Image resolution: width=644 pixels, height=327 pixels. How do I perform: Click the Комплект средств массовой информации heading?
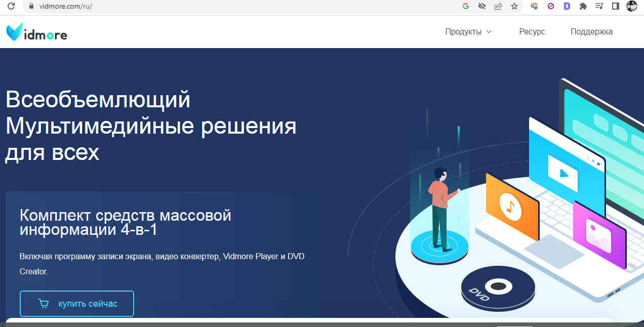(x=126, y=222)
